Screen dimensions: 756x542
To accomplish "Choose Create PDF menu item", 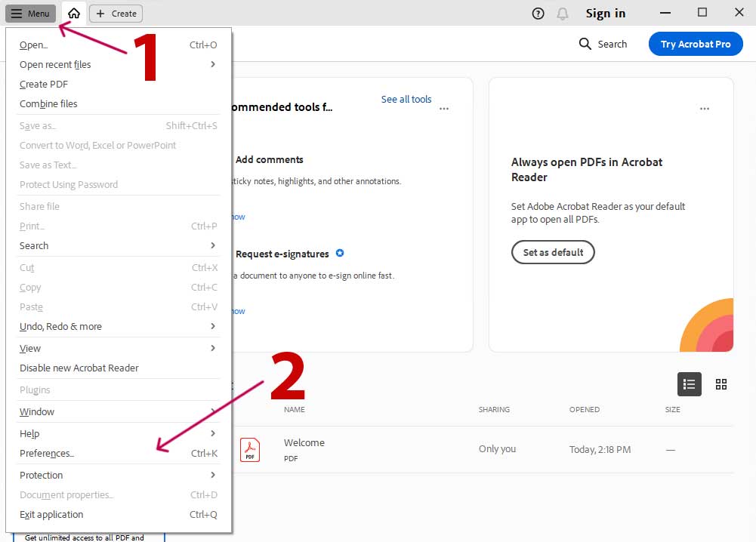I will click(118, 85).
